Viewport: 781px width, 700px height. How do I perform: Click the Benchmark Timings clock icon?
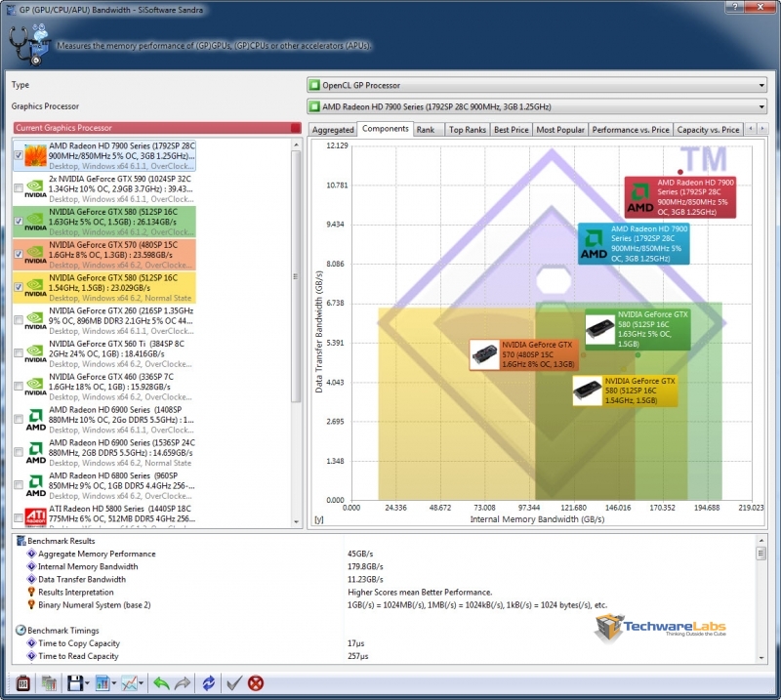[21, 631]
